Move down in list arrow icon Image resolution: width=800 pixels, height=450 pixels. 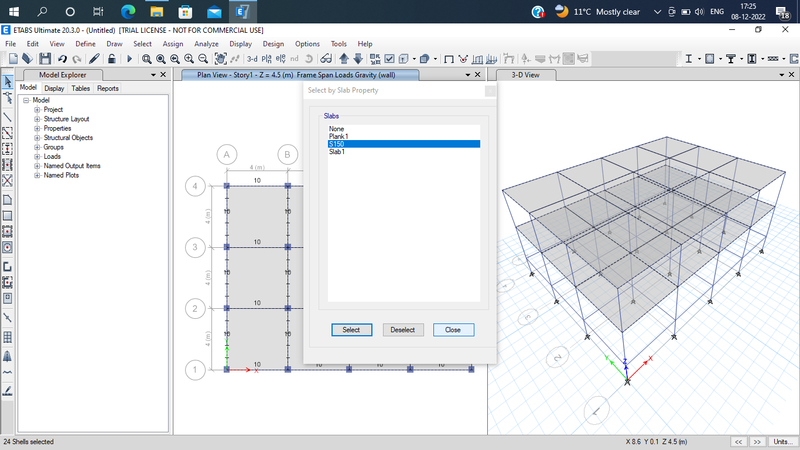[x=358, y=59]
